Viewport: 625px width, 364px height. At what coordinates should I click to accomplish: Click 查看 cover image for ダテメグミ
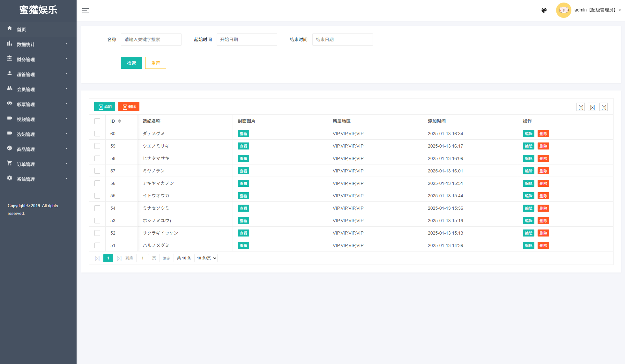coord(243,134)
